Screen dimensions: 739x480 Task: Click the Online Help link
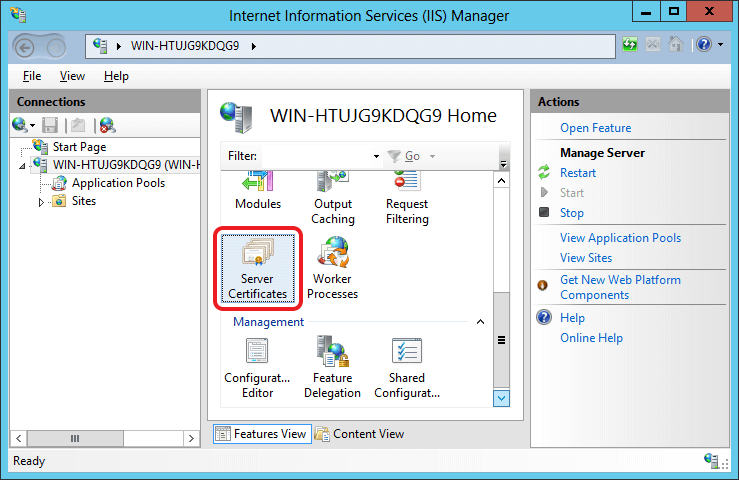point(591,338)
